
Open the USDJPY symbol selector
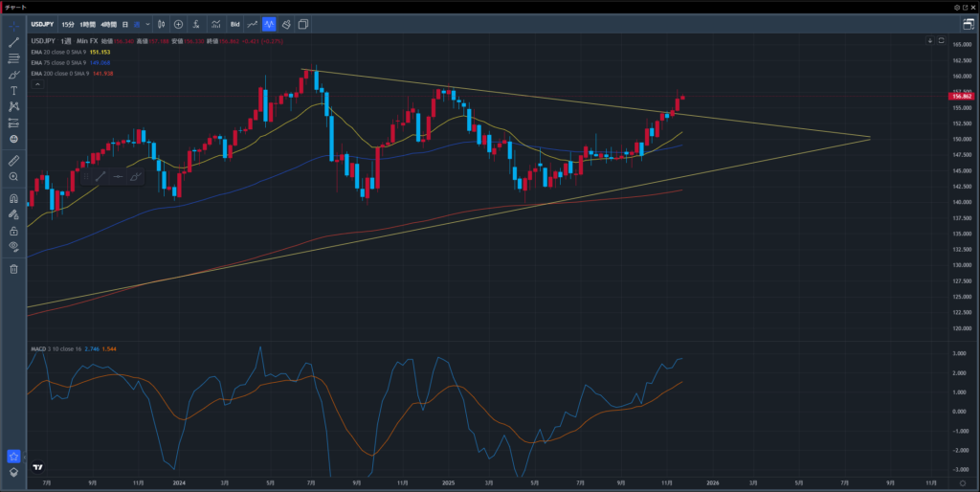(42, 24)
